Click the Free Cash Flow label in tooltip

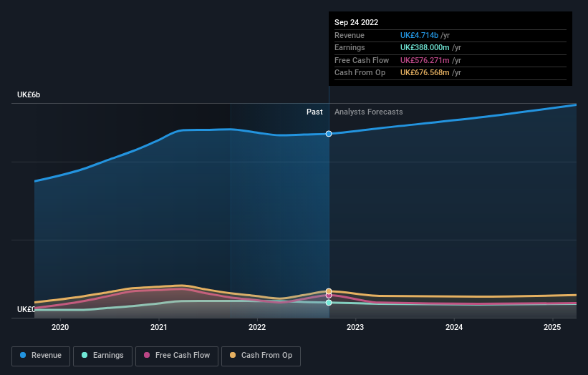click(362, 60)
